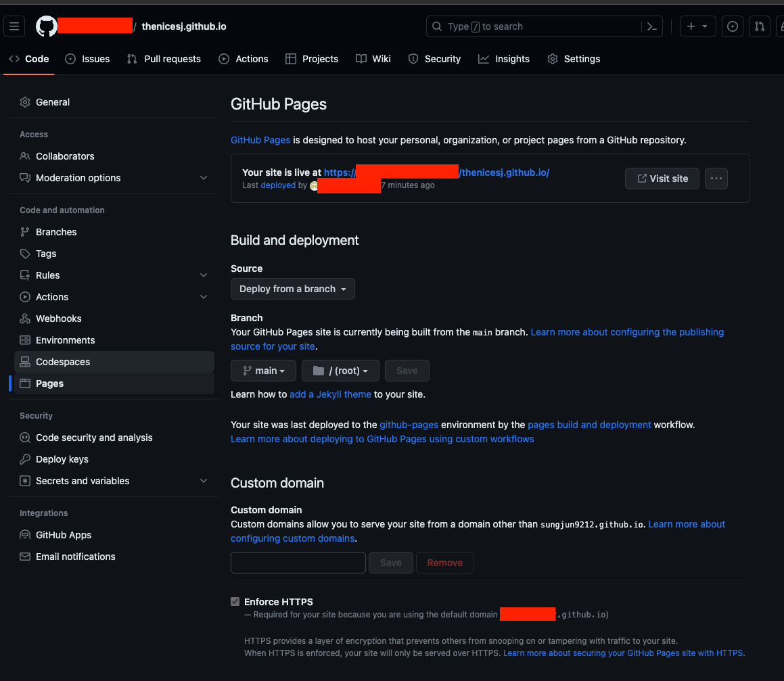Switch to the Actions tab
Screen dimensions: 784x681
(244, 59)
